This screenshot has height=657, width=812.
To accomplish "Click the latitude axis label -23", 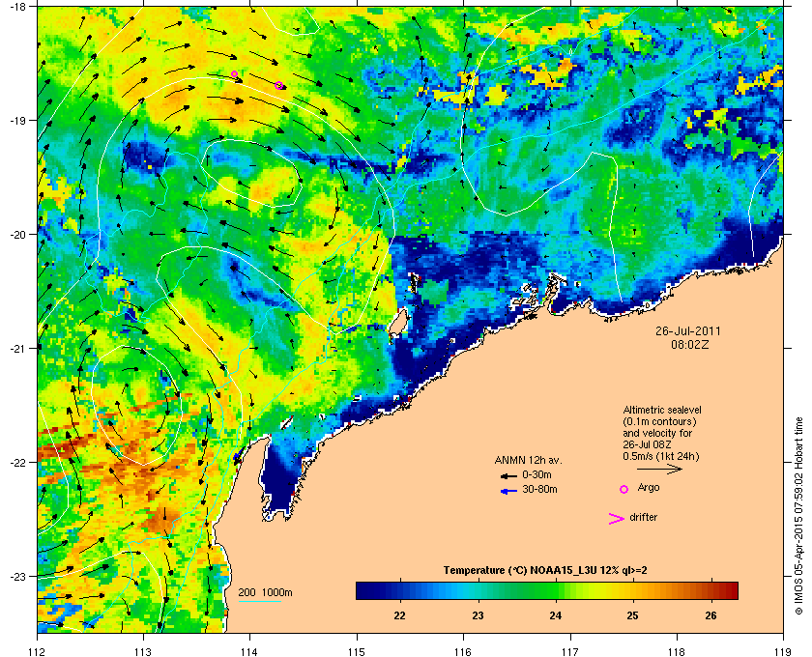I will pos(17,576).
